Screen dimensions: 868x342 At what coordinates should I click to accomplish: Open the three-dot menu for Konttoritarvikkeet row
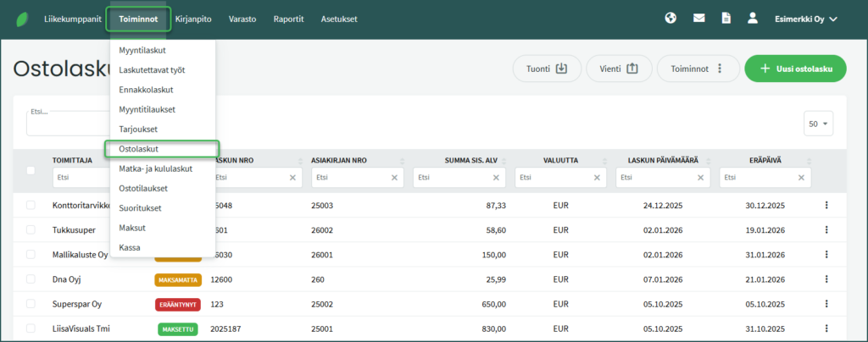click(x=826, y=205)
